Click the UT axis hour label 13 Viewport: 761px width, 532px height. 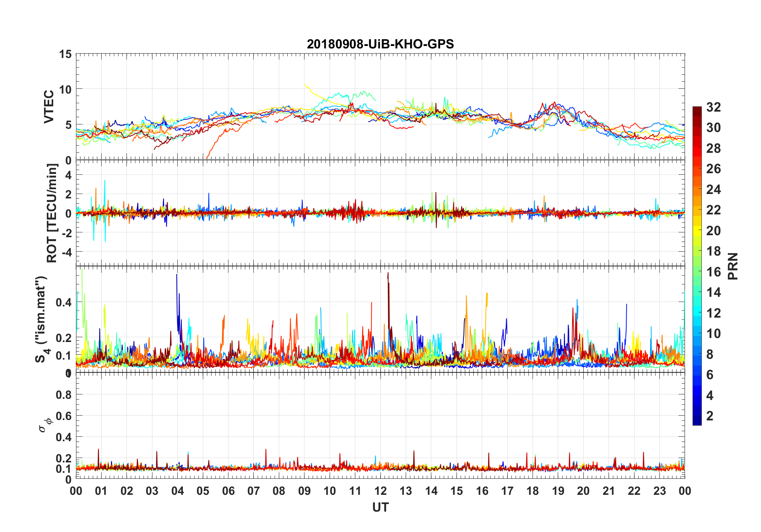406,491
